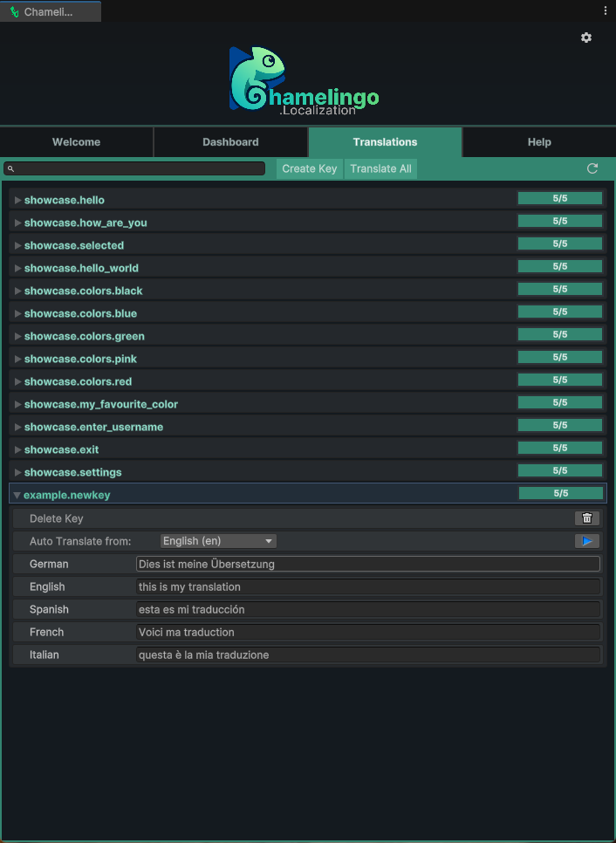Click the refresh translations icon

pos(592,168)
